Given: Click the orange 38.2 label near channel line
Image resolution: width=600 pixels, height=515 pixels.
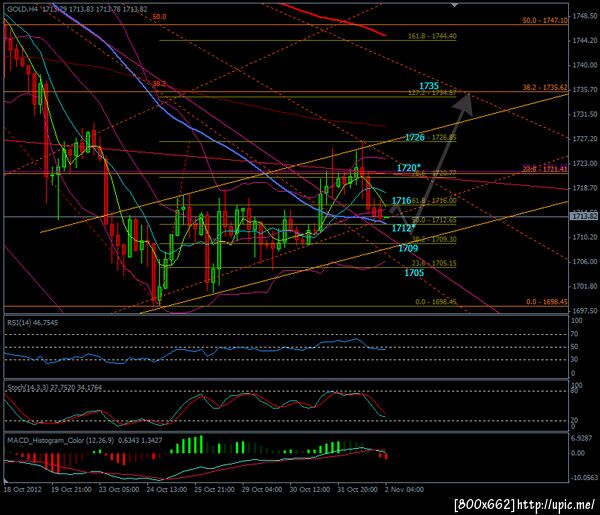Looking at the screenshot, I should pos(159,83).
